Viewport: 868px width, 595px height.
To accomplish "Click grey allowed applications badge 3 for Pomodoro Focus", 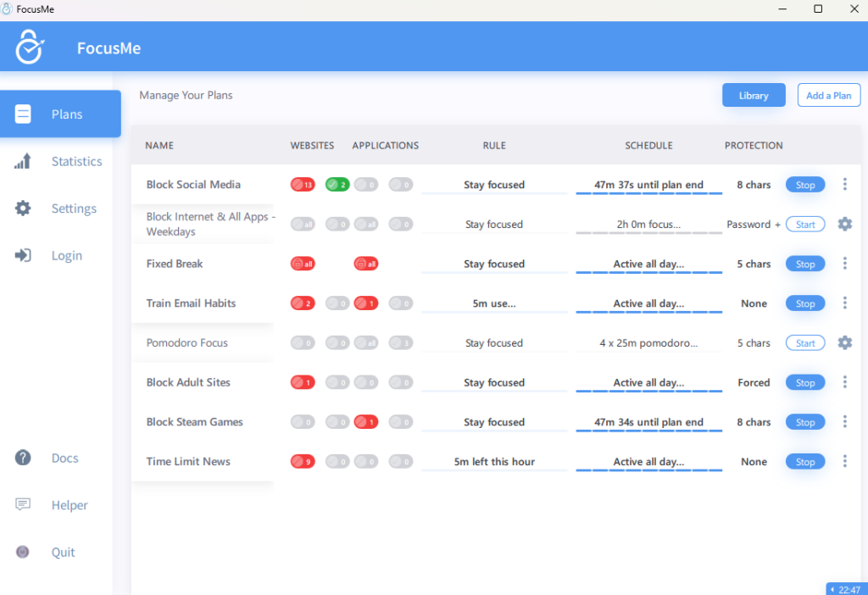I will coord(401,343).
